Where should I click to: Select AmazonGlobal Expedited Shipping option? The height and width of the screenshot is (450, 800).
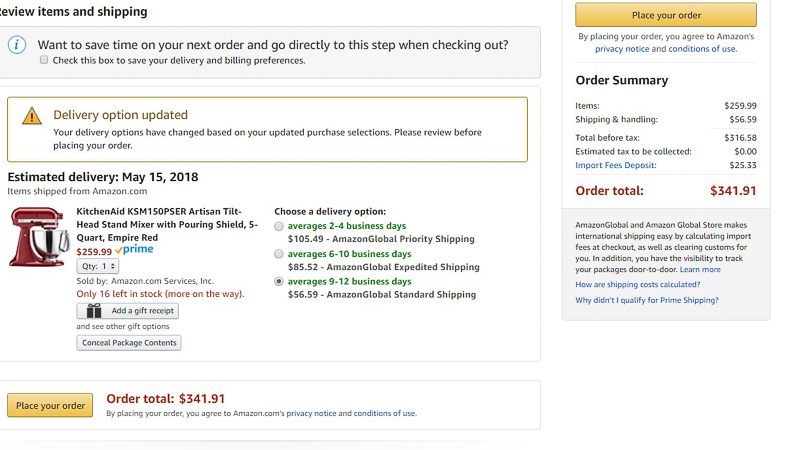point(279,255)
